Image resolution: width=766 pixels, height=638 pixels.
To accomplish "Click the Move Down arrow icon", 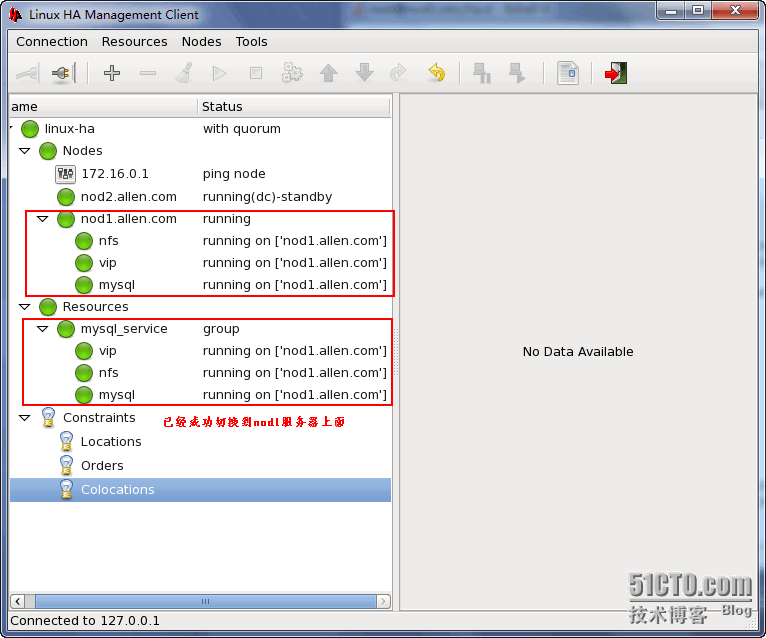I will [x=364, y=73].
